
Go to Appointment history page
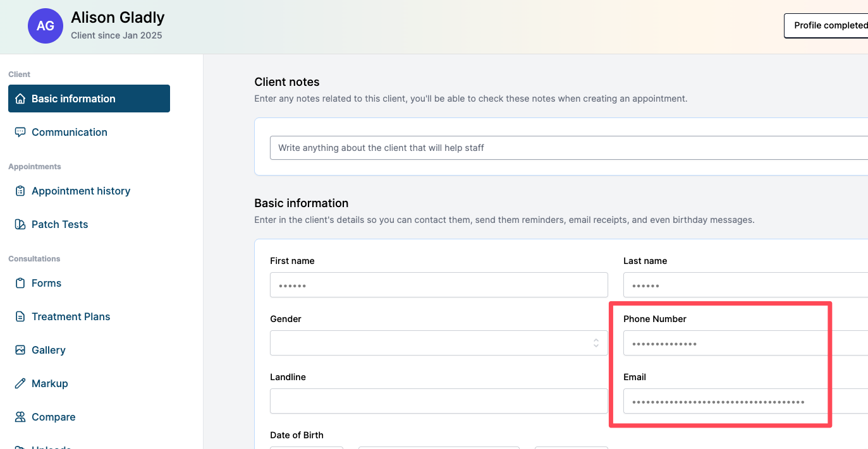(81, 191)
